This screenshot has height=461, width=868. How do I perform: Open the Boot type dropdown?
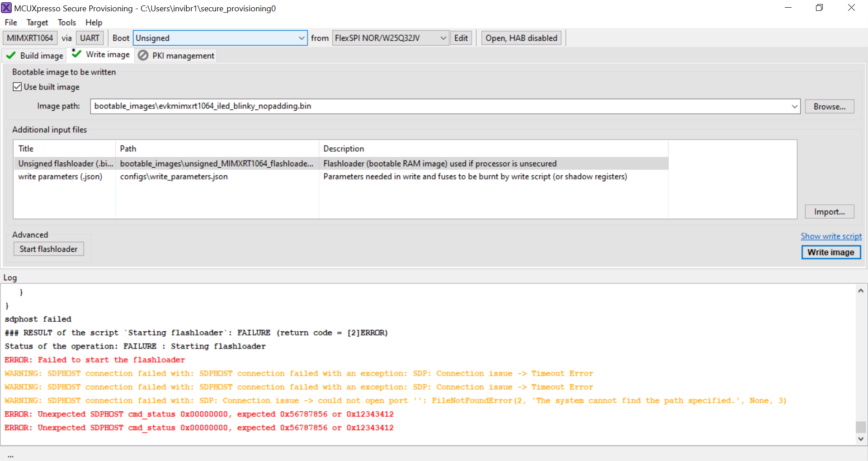pos(301,38)
